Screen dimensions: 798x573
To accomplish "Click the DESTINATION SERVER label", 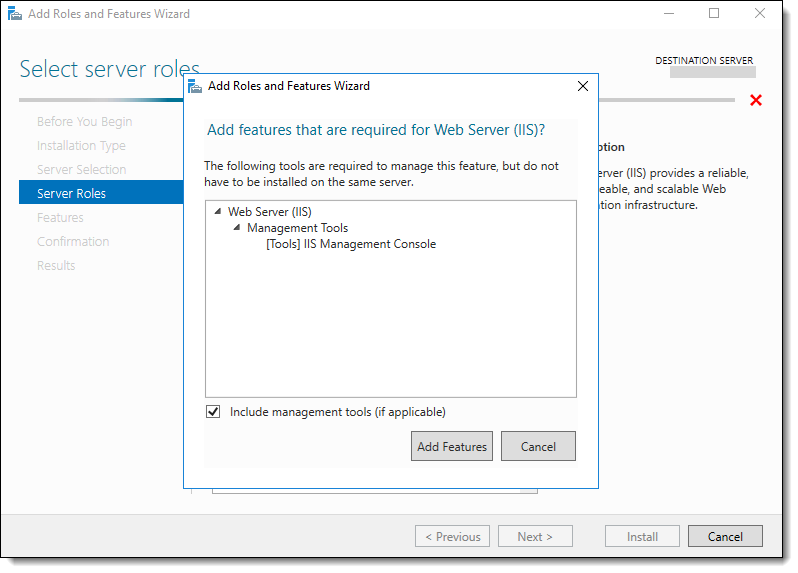I will 704,61.
